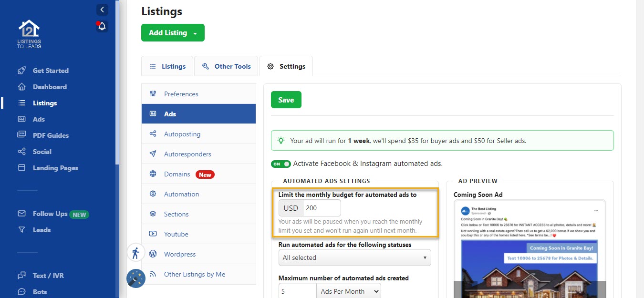
Task: Open Preferences settings section
Action: (198, 94)
